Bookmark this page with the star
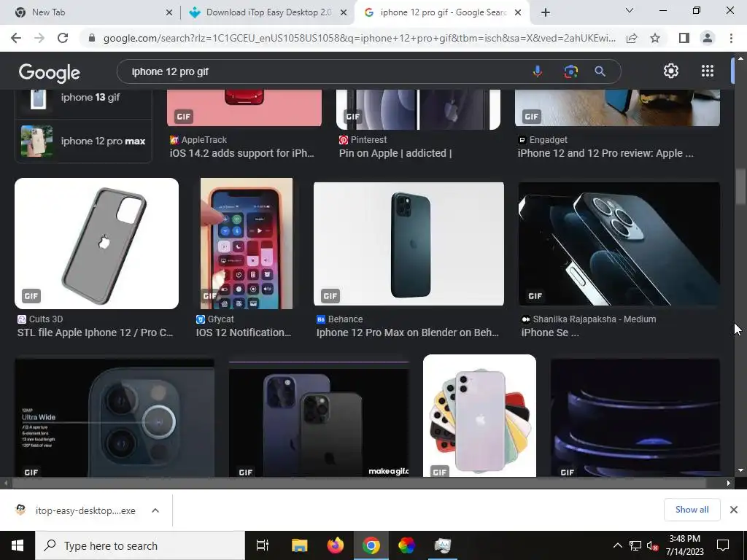Viewport: 747px width, 560px height. coord(655,38)
